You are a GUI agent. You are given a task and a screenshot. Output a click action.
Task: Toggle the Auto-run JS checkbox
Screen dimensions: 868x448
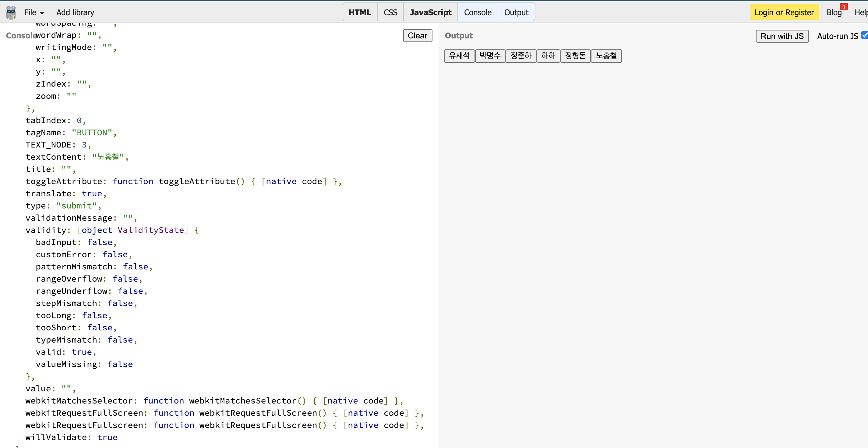(x=864, y=35)
